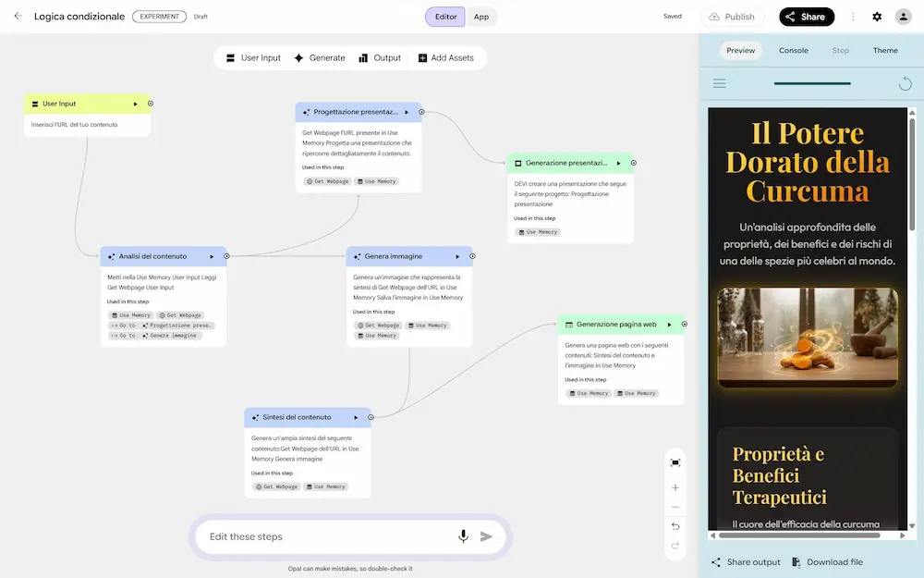Click Go to Progettazione prese chip

click(162, 326)
